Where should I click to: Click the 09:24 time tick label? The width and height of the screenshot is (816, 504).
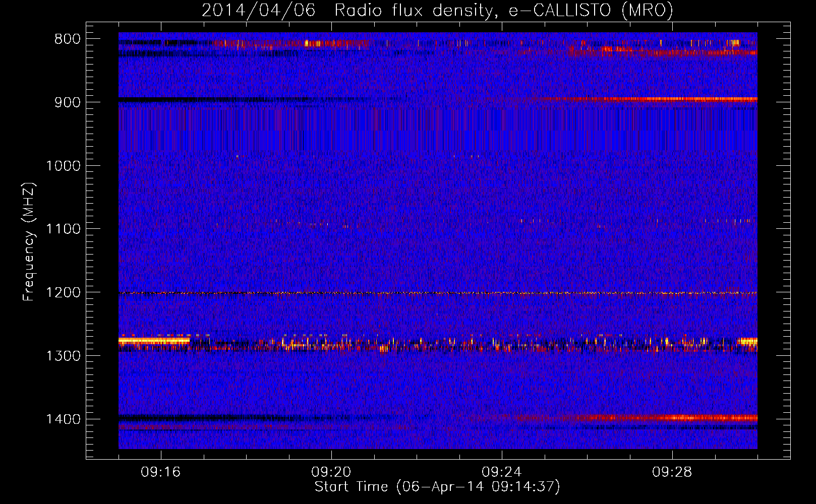pos(502,472)
